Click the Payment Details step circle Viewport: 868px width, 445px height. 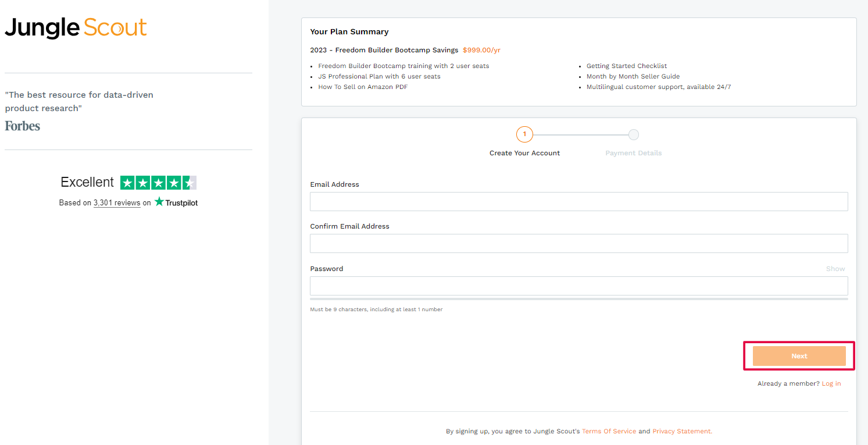pyautogui.click(x=634, y=134)
